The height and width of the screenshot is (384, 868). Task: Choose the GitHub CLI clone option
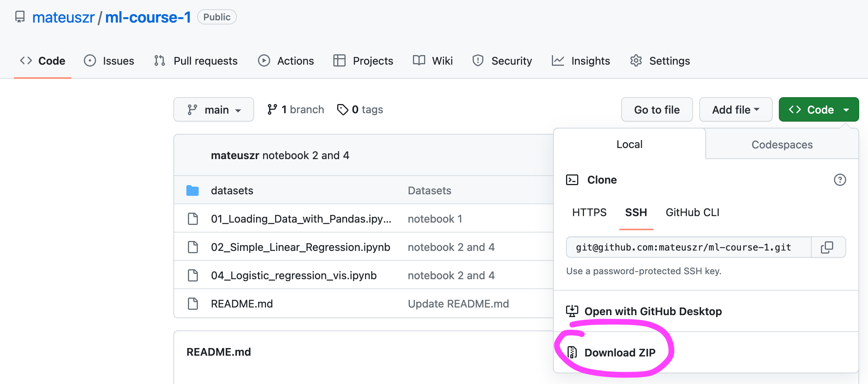(692, 213)
